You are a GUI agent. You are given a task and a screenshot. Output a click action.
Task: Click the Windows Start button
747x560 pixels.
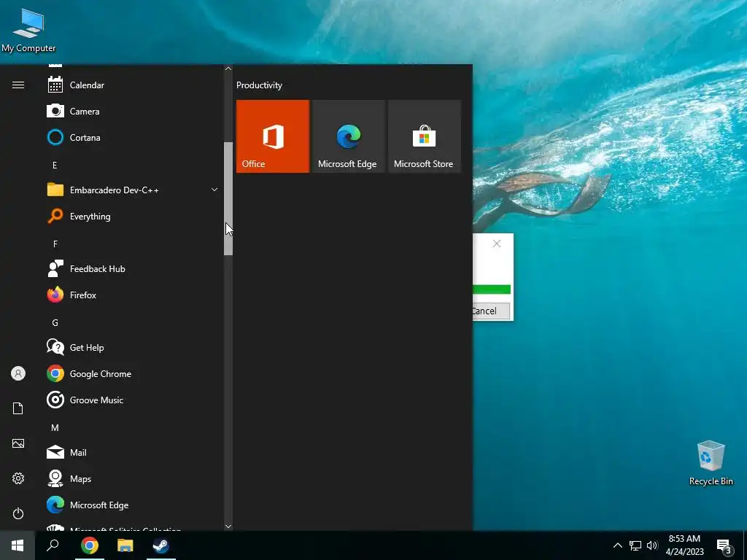18,545
